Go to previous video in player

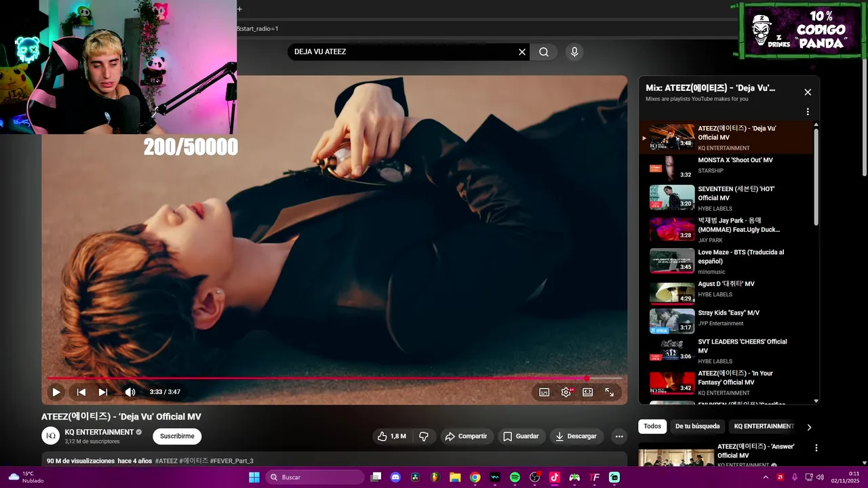[x=81, y=392]
